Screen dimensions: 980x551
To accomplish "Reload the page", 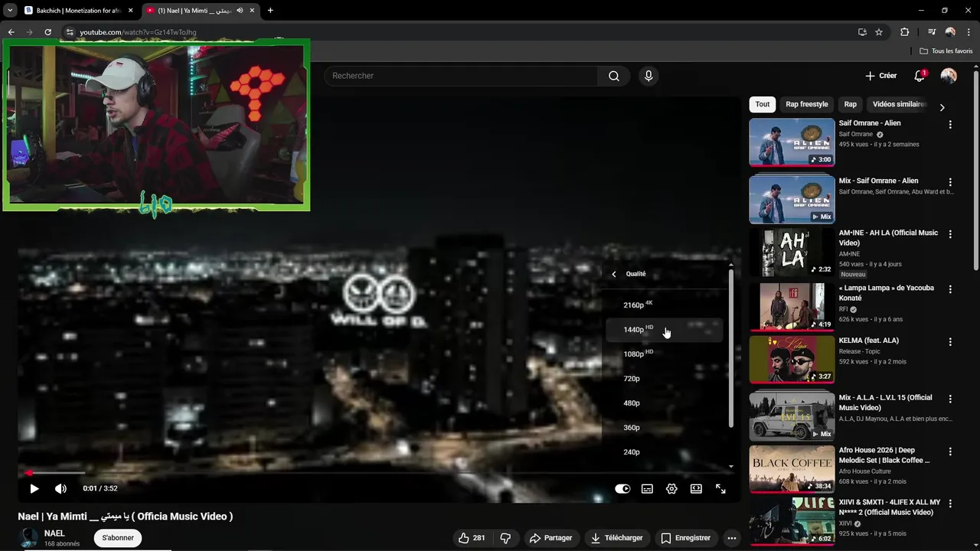I will coord(47,32).
